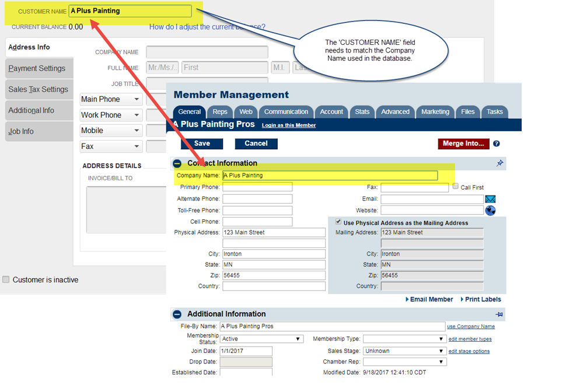Screen dimensions: 573x392
Task: Click inside the Join Date field
Action: pyautogui.click(x=245, y=351)
